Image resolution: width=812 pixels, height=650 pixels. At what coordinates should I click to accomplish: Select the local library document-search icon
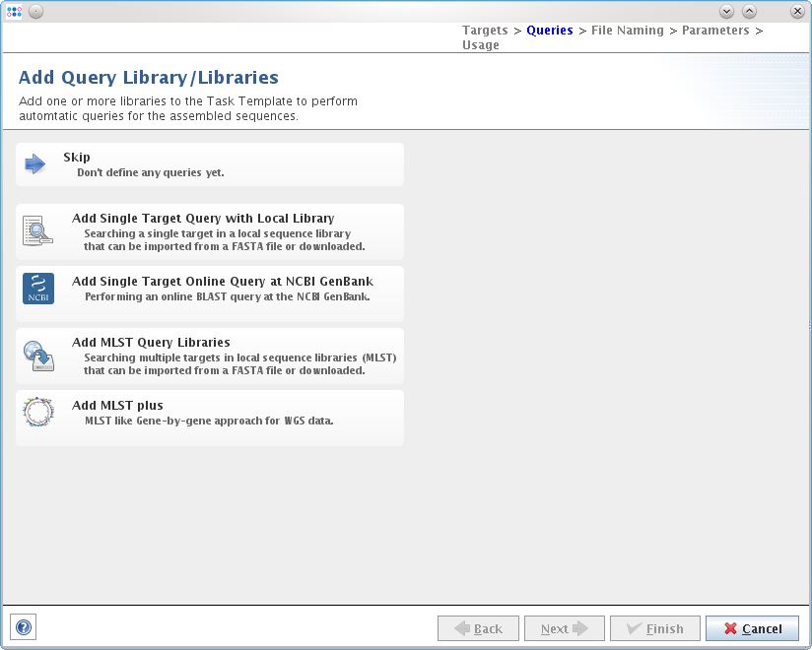[x=35, y=230]
